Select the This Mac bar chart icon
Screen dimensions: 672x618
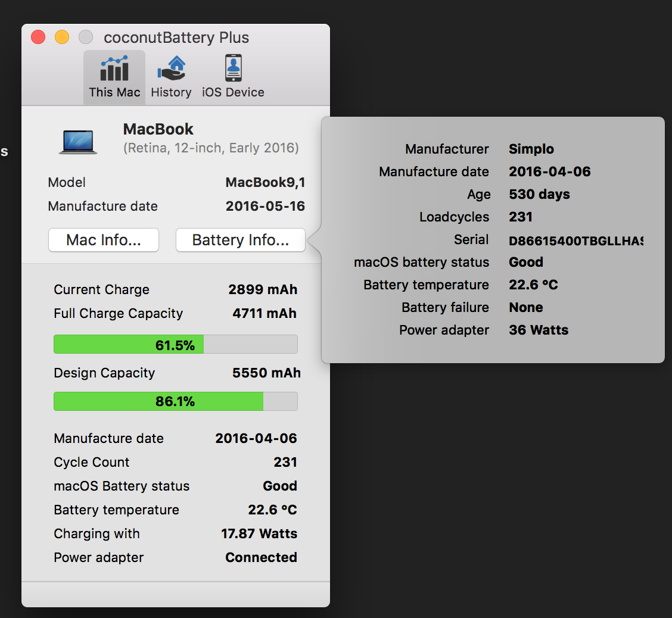coord(114,68)
